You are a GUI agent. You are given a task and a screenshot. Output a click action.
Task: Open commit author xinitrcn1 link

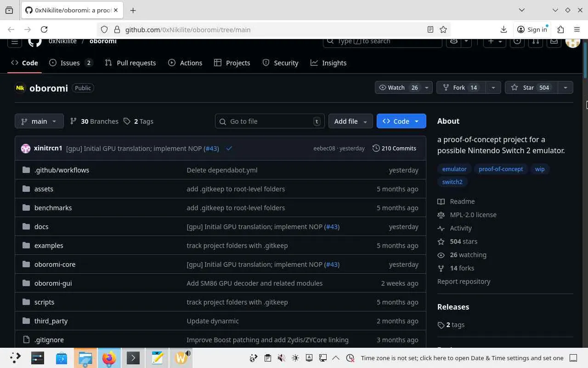pyautogui.click(x=48, y=148)
